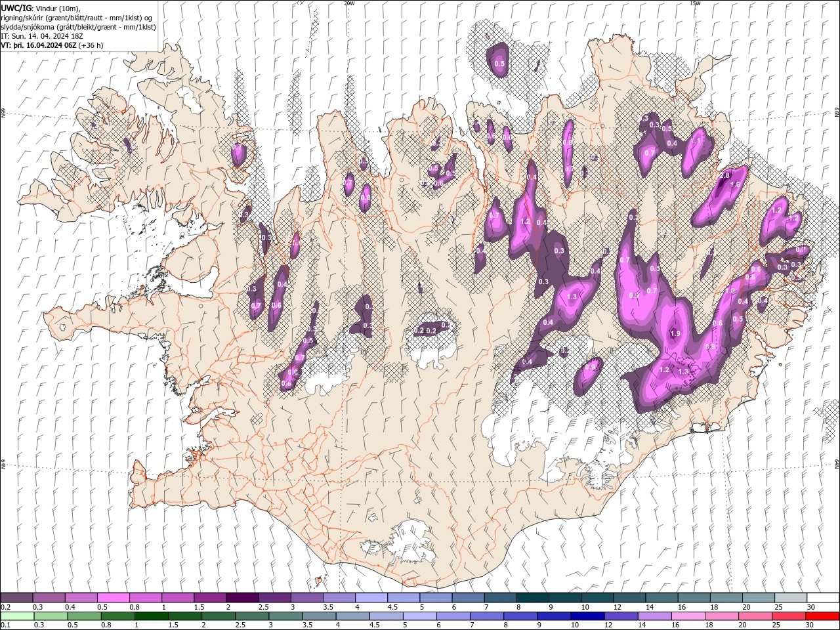Click the pale green 0.1–0.3 swatch in lower legend

coord(17,616)
